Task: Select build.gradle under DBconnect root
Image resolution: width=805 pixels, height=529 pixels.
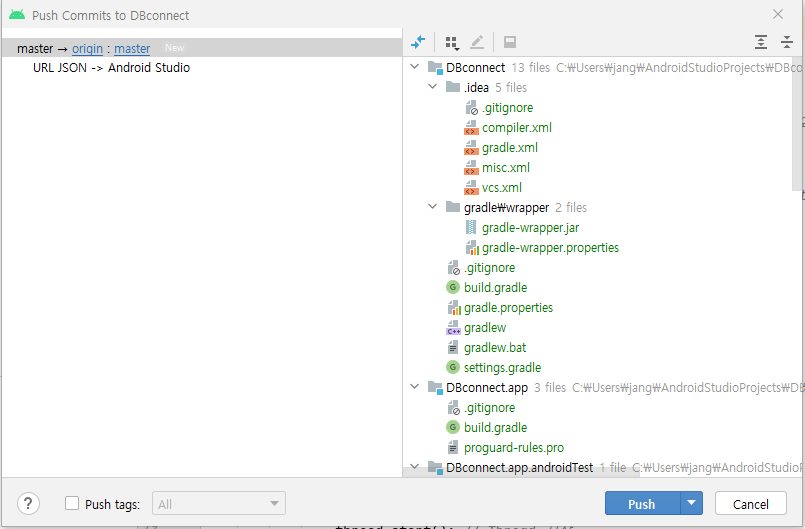Action: (x=495, y=288)
